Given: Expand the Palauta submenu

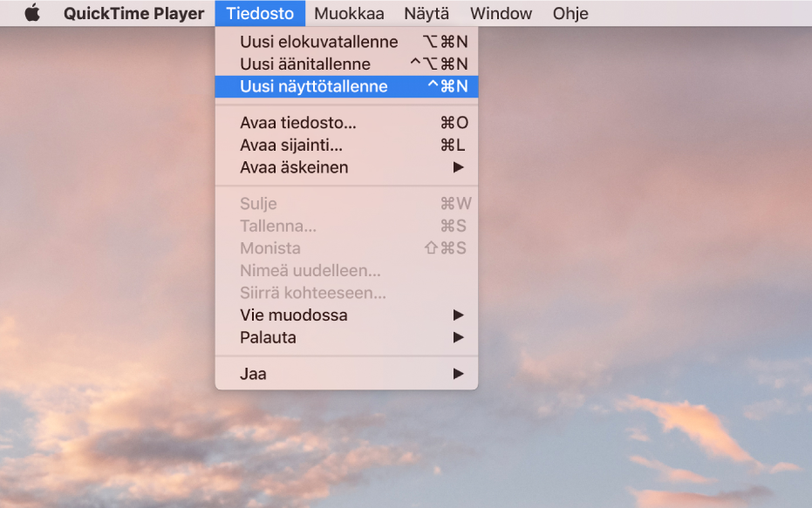Looking at the screenshot, I should point(346,337).
